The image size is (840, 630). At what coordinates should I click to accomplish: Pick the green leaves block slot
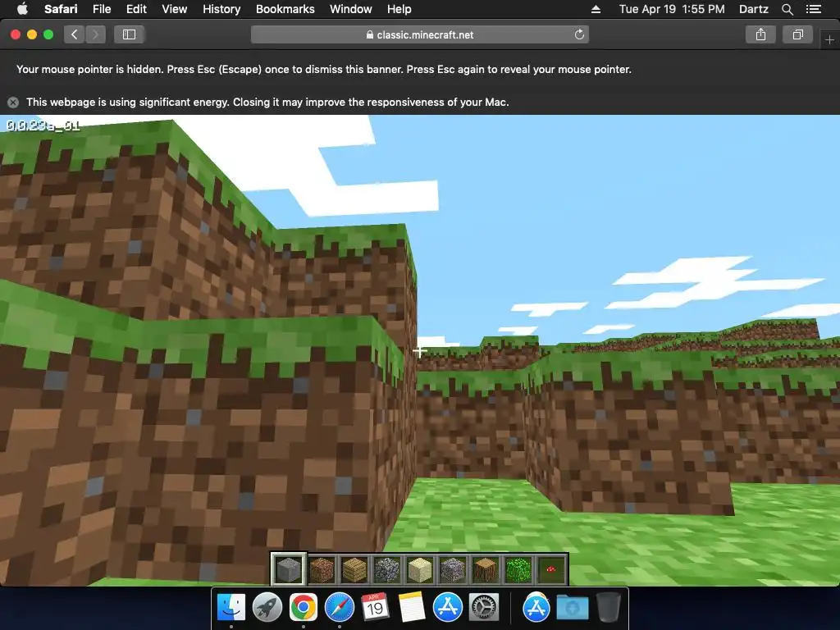point(518,569)
